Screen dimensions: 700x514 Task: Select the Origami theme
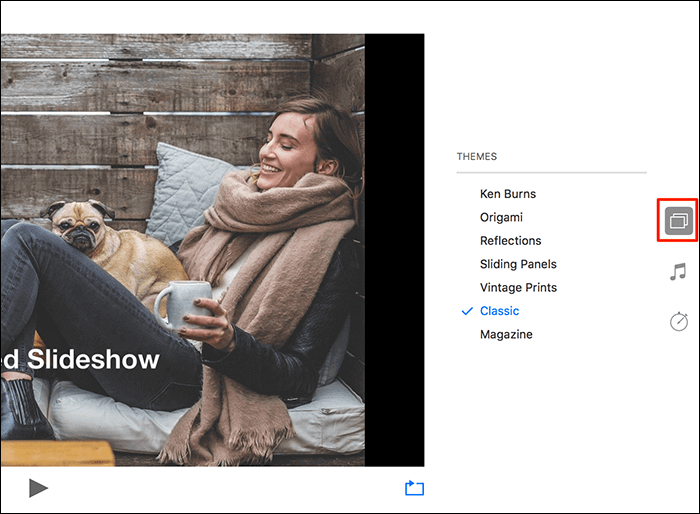coord(501,217)
